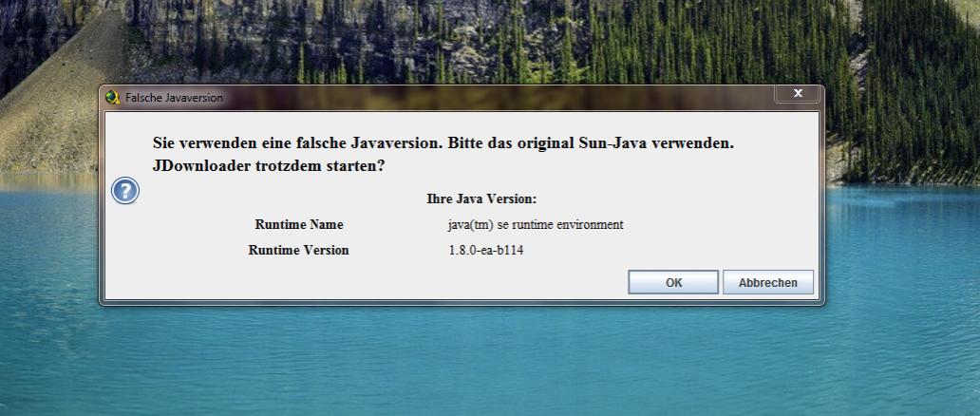Click the version value '1.8.0-ea-b114'

485,250
